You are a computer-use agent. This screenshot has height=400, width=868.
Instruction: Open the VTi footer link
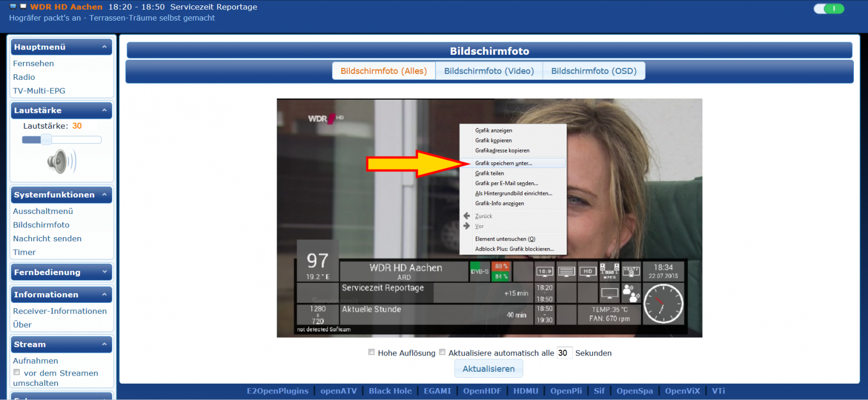point(718,391)
